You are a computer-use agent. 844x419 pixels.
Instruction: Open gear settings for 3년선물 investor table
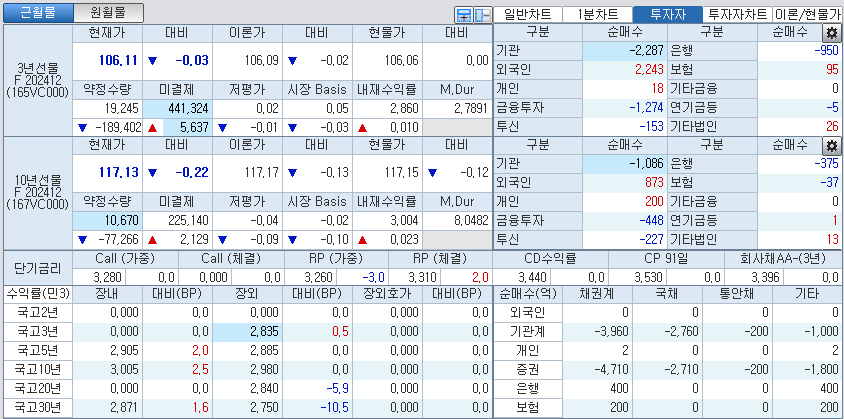tap(832, 33)
